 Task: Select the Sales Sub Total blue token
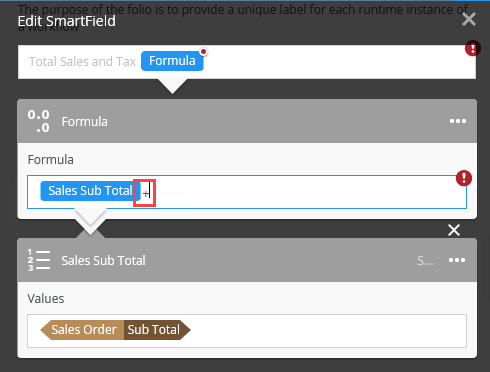click(x=90, y=191)
